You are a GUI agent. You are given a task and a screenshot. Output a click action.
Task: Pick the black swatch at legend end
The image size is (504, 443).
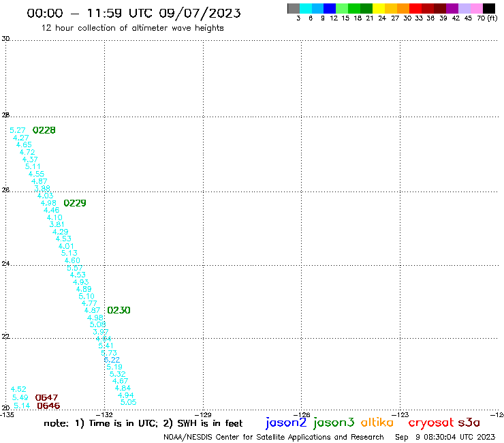489,8
